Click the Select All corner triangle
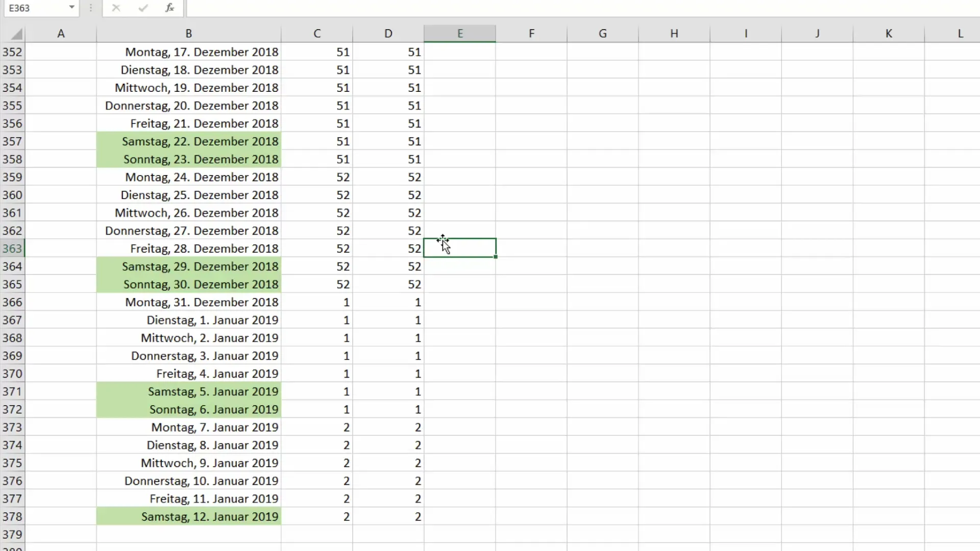Image resolution: width=980 pixels, height=551 pixels. pyautogui.click(x=17, y=34)
